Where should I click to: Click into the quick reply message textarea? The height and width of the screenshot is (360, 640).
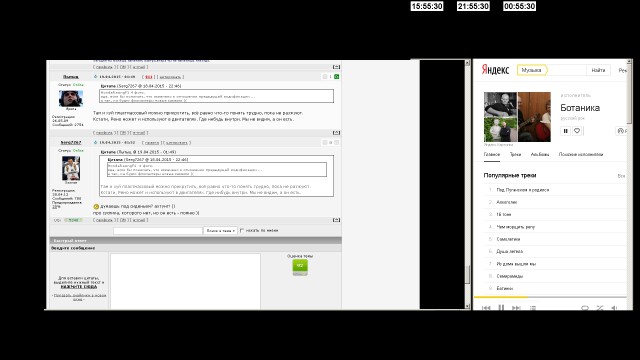pos(185,281)
